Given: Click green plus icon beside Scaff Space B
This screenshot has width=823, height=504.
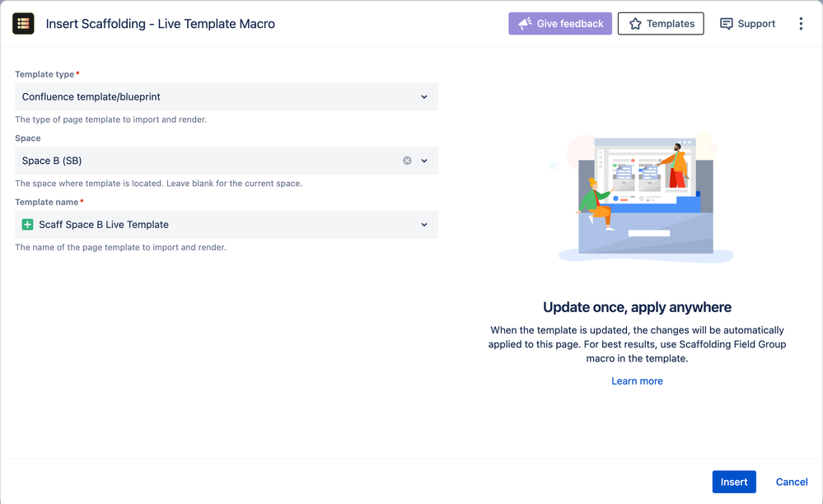Looking at the screenshot, I should pyautogui.click(x=27, y=225).
